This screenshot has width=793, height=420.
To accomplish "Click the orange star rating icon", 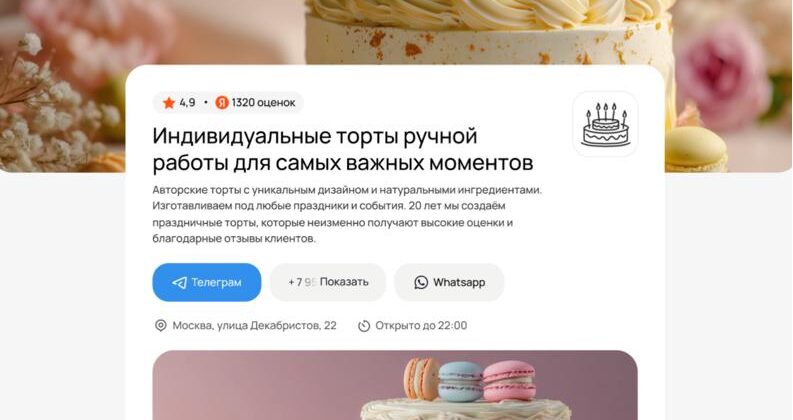I will 169,103.
